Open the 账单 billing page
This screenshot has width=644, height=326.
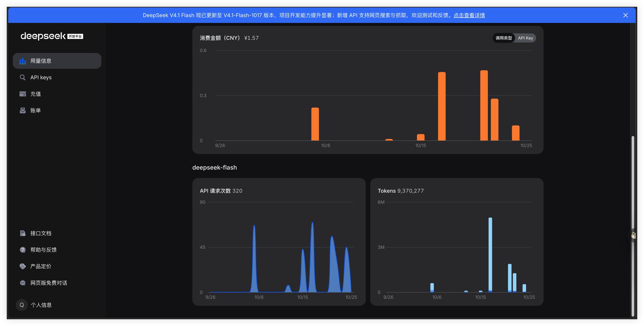click(x=57, y=110)
